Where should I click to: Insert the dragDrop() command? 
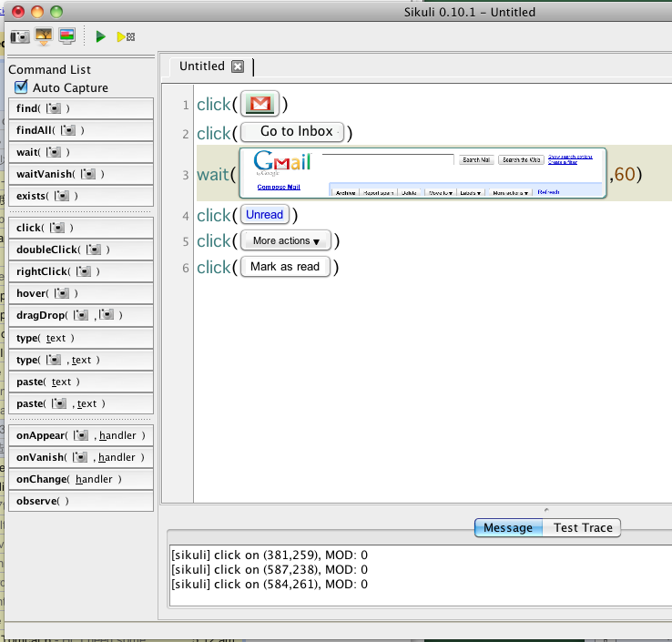(x=81, y=315)
